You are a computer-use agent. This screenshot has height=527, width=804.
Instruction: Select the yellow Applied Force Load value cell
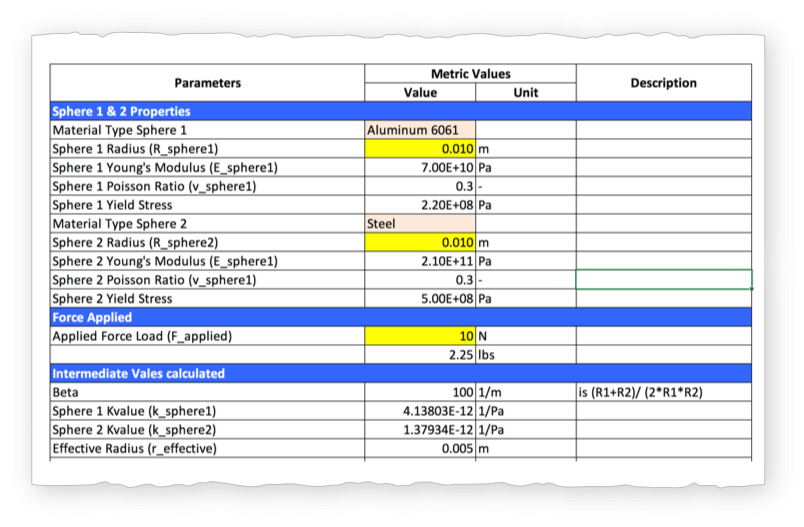(420, 336)
